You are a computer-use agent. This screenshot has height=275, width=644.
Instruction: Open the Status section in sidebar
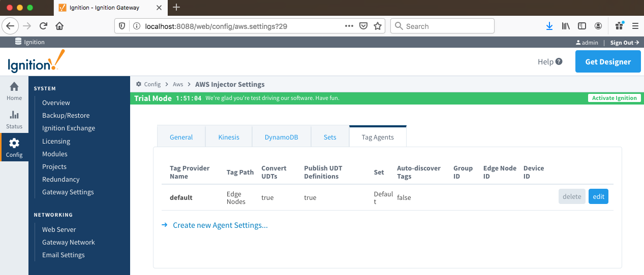(x=14, y=120)
